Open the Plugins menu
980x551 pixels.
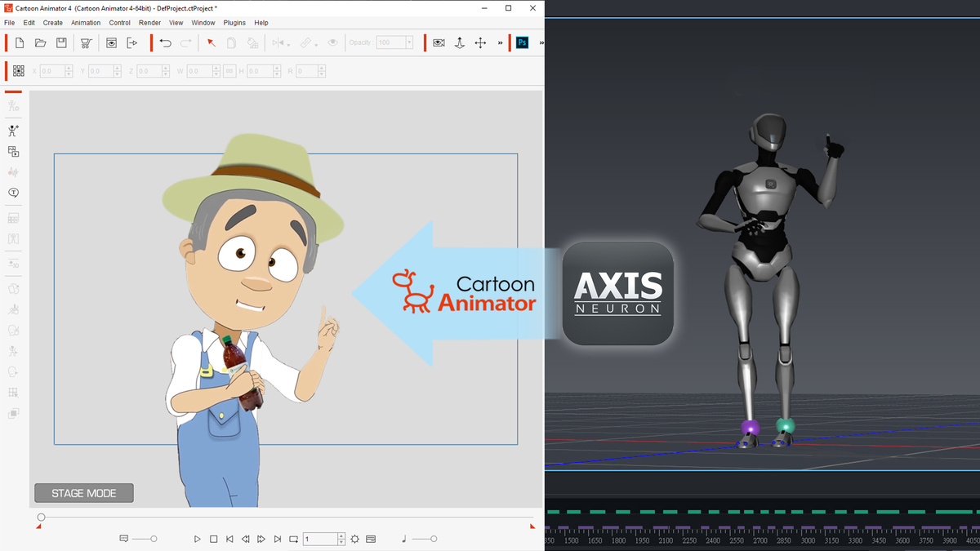pyautogui.click(x=234, y=23)
